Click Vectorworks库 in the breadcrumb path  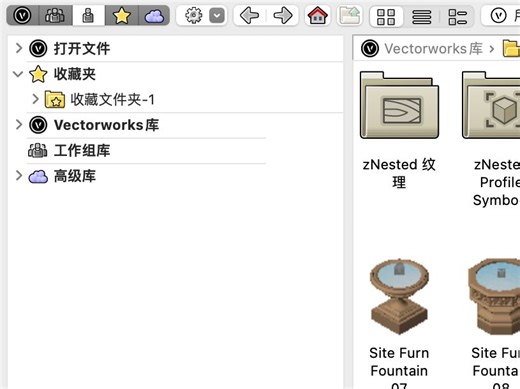(x=433, y=49)
